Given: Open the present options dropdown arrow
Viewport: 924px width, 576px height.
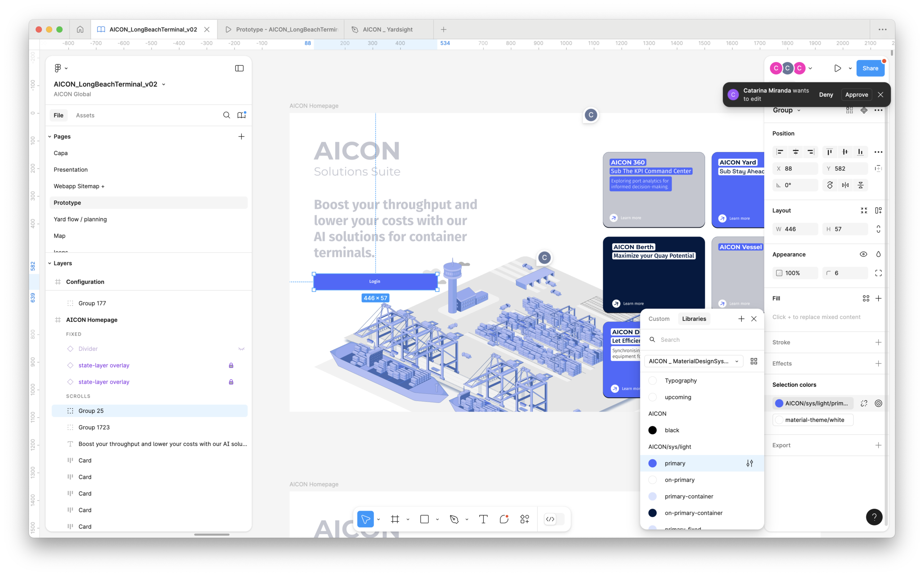Looking at the screenshot, I should (x=850, y=69).
